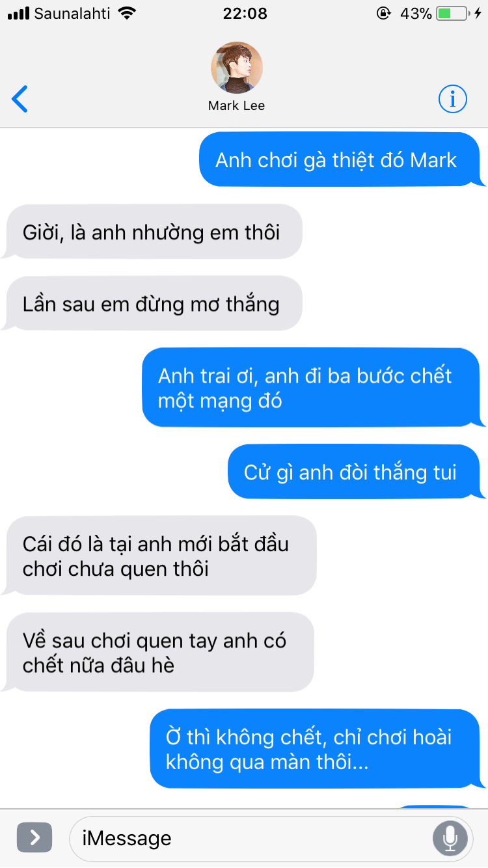Tap the microphone dictation icon
This screenshot has height=868, width=488.
(x=450, y=838)
